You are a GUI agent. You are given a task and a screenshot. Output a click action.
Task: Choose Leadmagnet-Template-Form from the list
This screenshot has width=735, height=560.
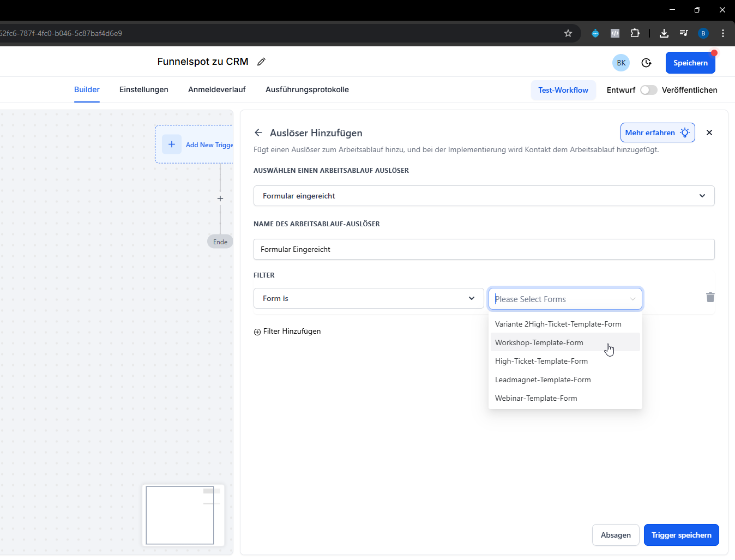tap(565, 380)
